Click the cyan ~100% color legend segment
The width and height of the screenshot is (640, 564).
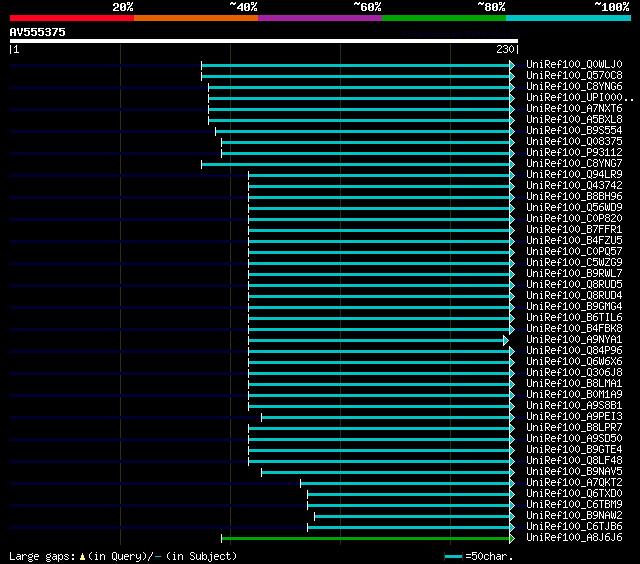point(568,18)
